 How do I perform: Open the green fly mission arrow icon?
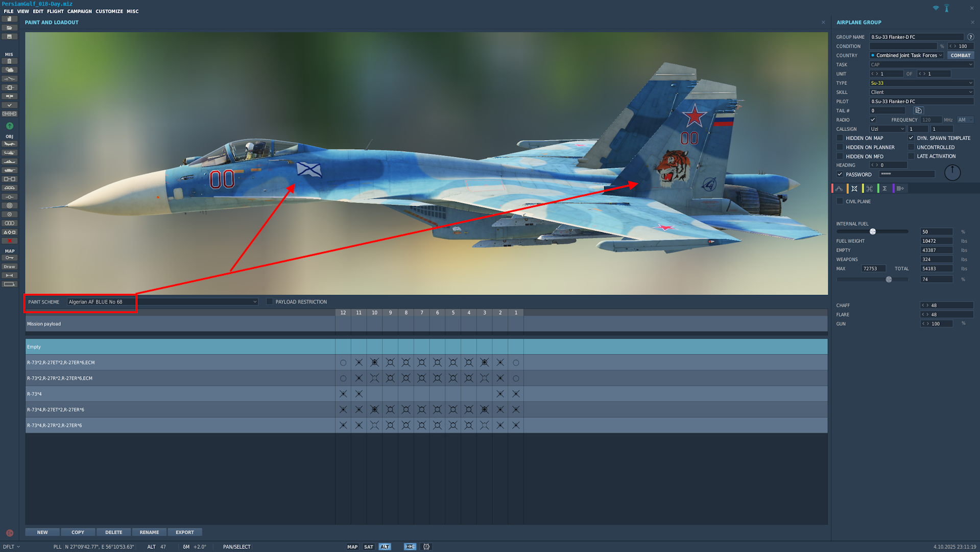pyautogui.click(x=9, y=126)
